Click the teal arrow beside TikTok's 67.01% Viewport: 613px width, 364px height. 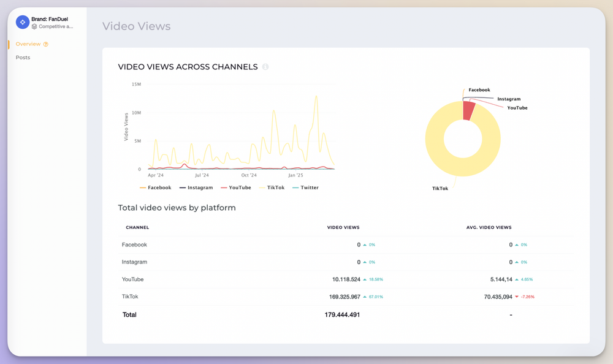coord(365,297)
